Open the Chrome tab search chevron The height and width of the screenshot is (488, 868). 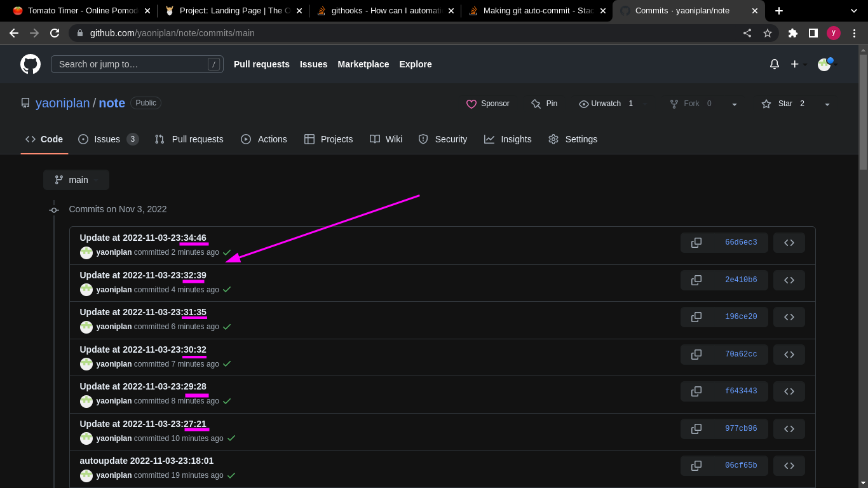pos(855,11)
